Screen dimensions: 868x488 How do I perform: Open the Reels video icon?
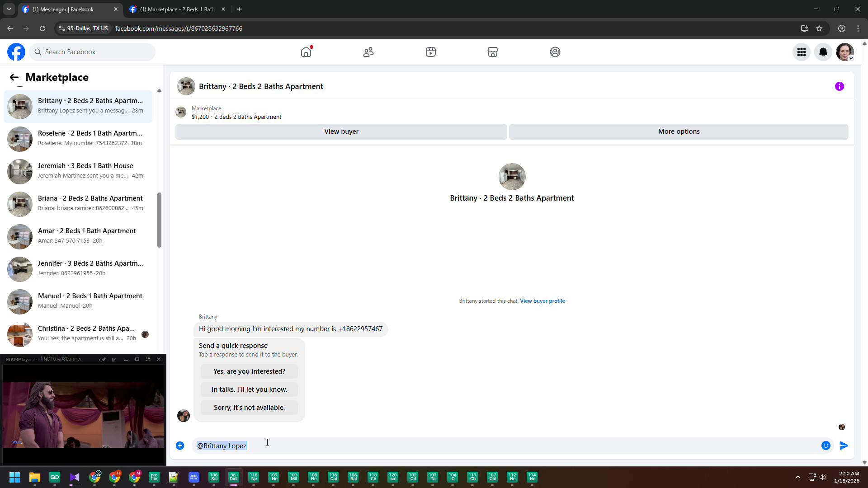pyautogui.click(x=430, y=52)
